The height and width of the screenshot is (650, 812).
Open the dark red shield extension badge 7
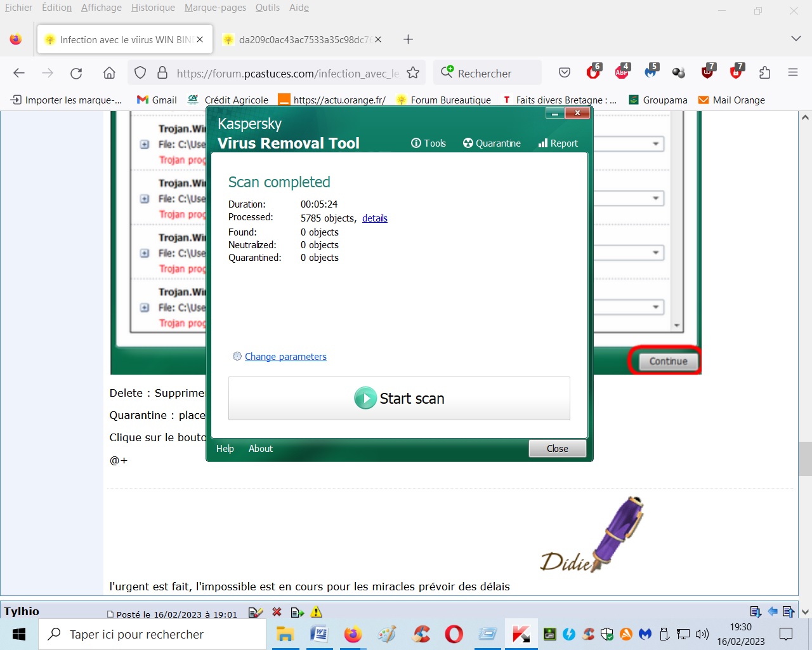[707, 72]
